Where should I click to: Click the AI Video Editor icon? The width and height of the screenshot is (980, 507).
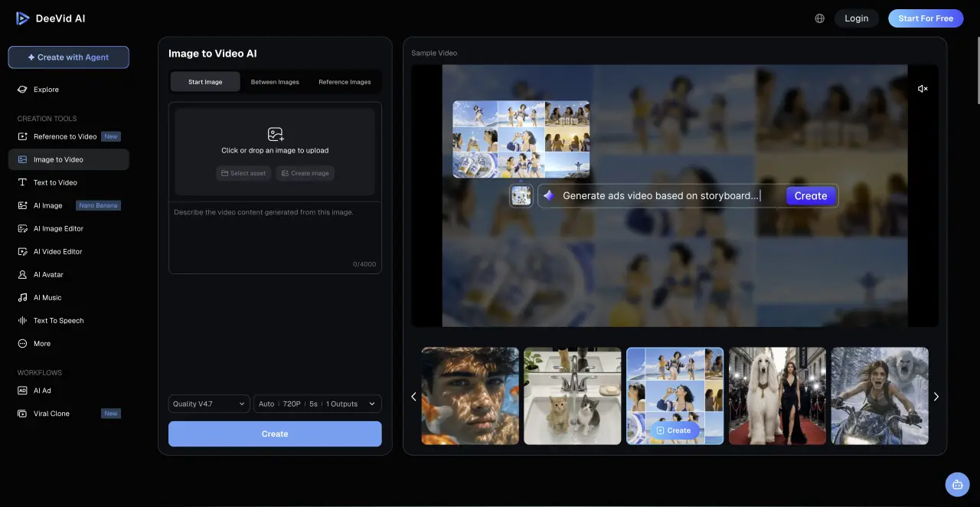pos(22,251)
